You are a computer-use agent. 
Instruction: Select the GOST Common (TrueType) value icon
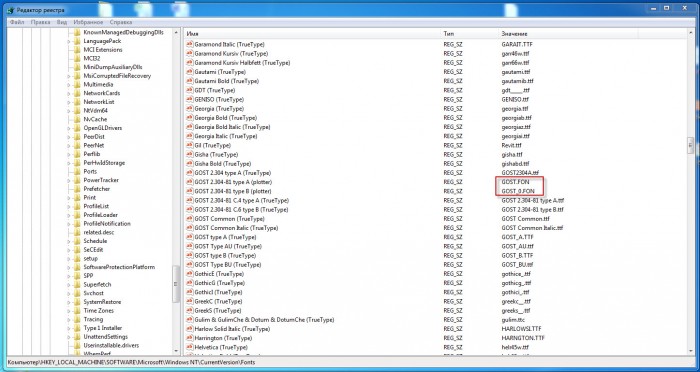click(x=190, y=219)
